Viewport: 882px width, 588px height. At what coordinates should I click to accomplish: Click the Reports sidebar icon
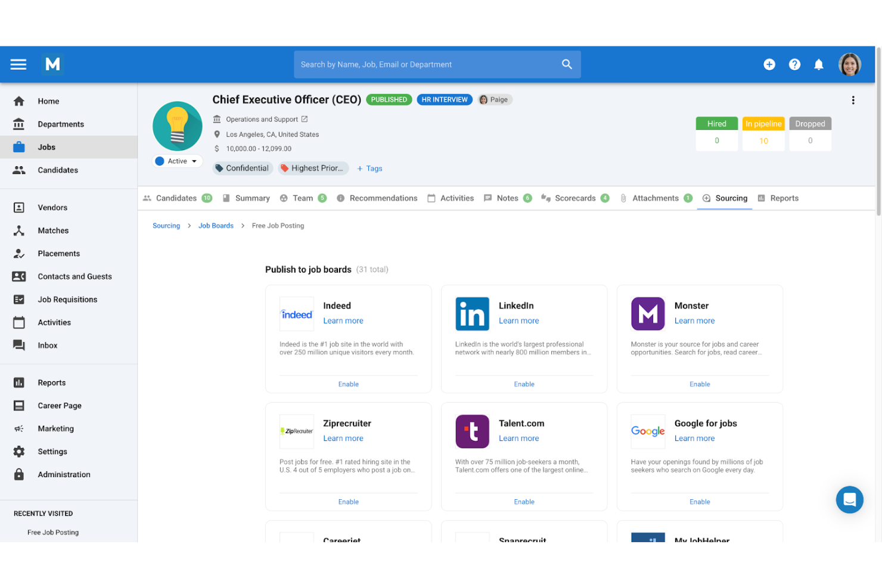(x=19, y=382)
